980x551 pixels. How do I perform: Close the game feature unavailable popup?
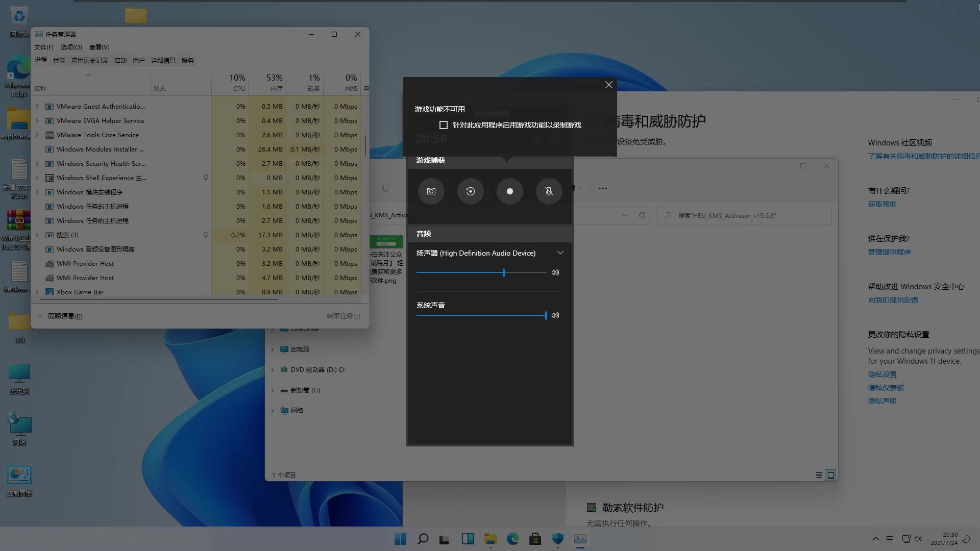[x=609, y=85]
